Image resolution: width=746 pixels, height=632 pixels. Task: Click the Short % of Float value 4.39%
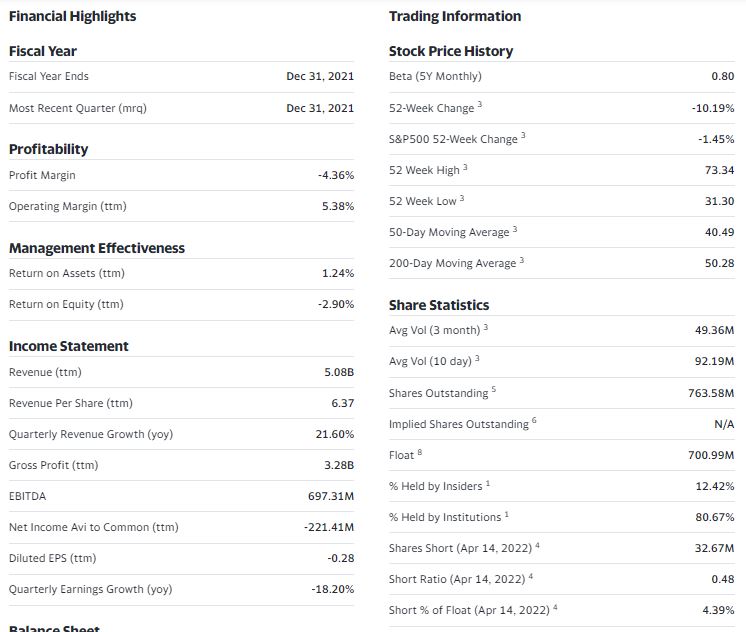pos(718,610)
